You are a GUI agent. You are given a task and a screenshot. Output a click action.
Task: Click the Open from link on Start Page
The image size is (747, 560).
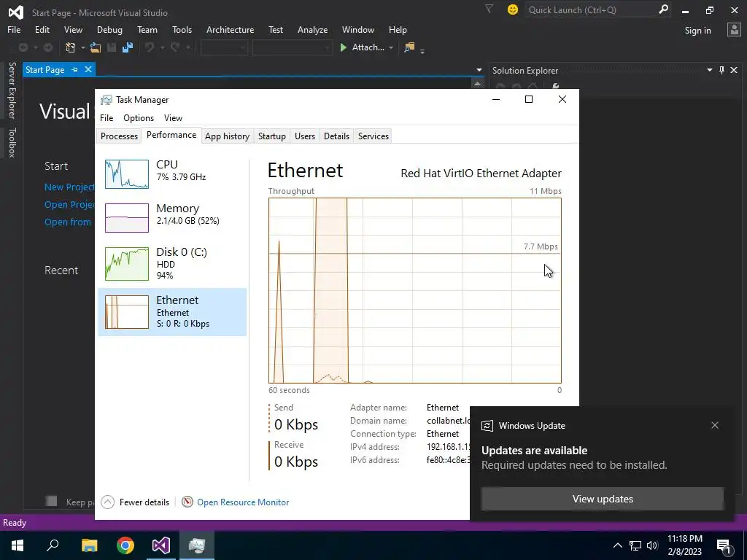click(68, 222)
